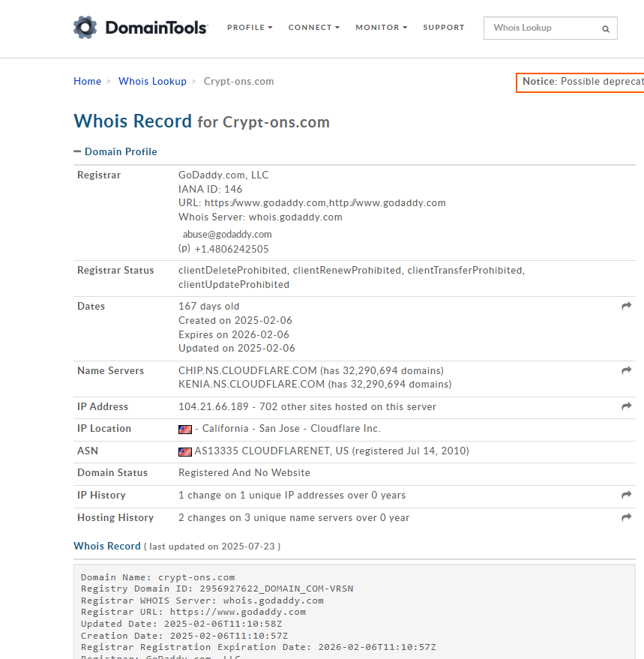Screen dimensions: 644x659
Task: Click the Domain Status row label
Action: coord(112,473)
